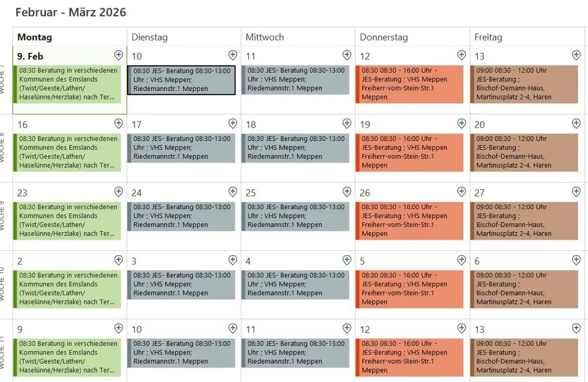
Task: Select the Montag column header
Action: (35, 37)
